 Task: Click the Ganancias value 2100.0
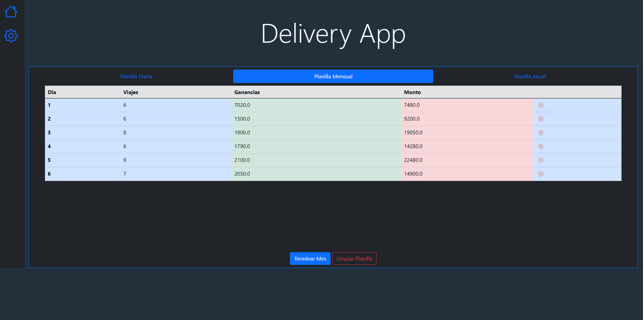(242, 160)
